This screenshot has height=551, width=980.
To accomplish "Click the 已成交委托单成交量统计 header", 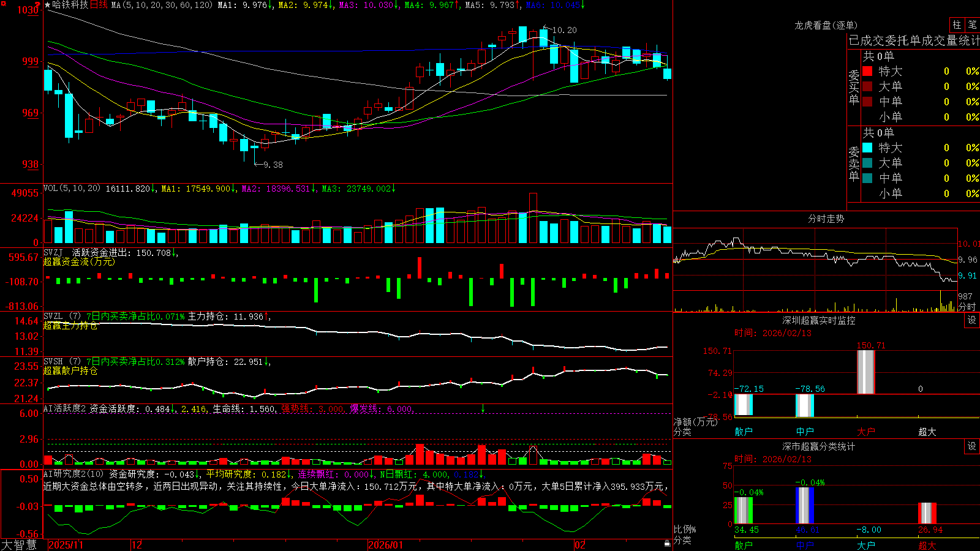I will 914,40.
